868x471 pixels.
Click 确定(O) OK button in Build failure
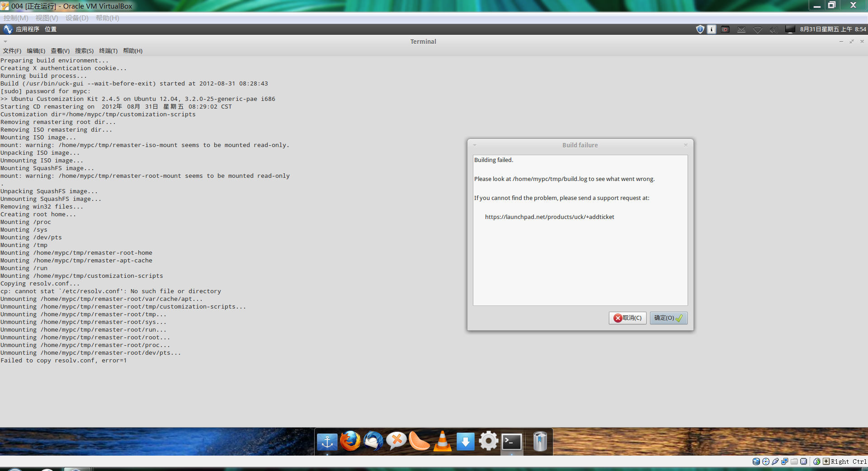click(x=669, y=318)
